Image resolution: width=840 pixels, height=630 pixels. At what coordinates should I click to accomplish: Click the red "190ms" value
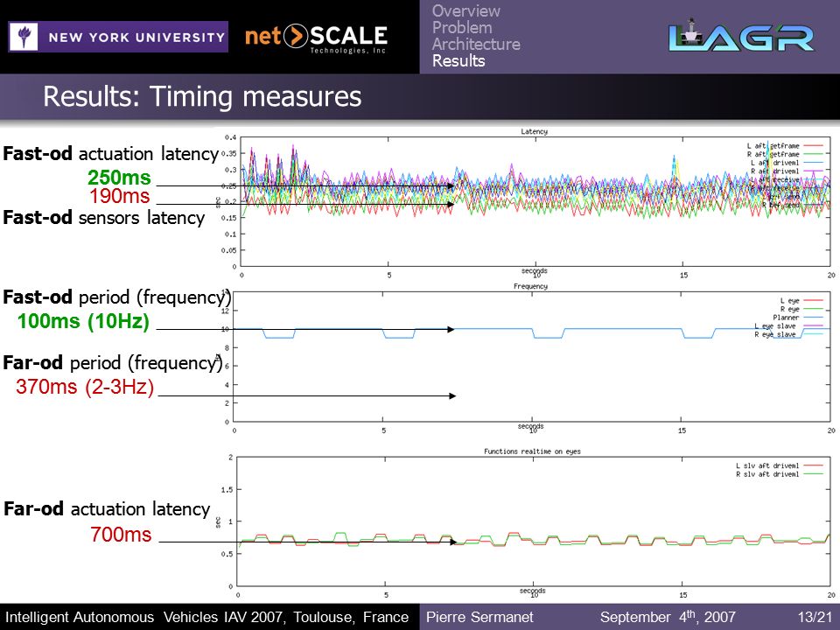120,196
